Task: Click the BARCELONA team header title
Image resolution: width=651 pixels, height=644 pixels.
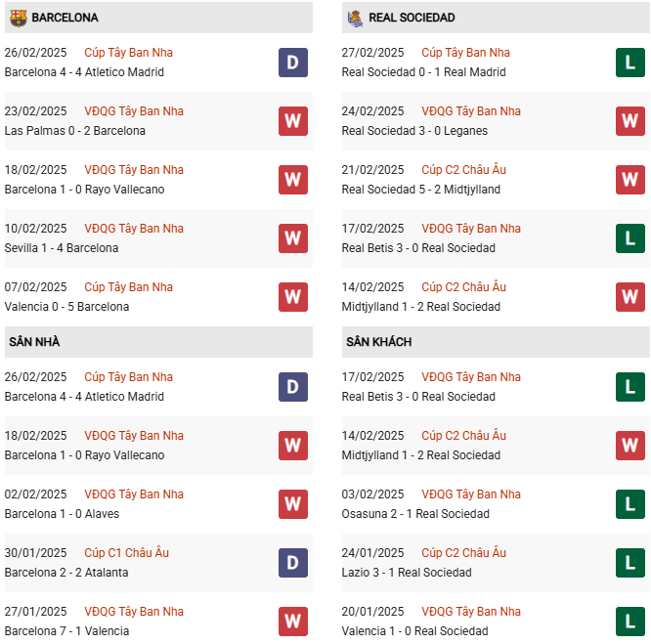Action: (x=65, y=18)
